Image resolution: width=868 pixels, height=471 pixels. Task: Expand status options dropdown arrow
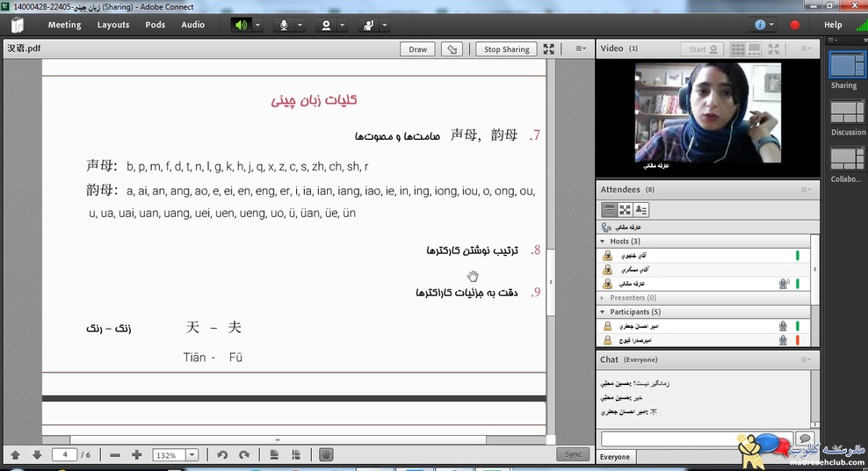(384, 25)
